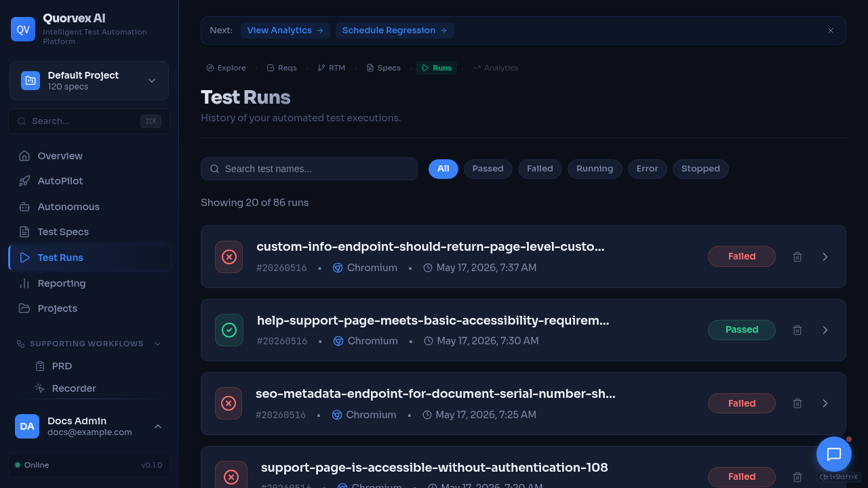This screenshot has width=868, height=488.
Task: Open Reporting in the sidebar
Action: click(x=89, y=283)
